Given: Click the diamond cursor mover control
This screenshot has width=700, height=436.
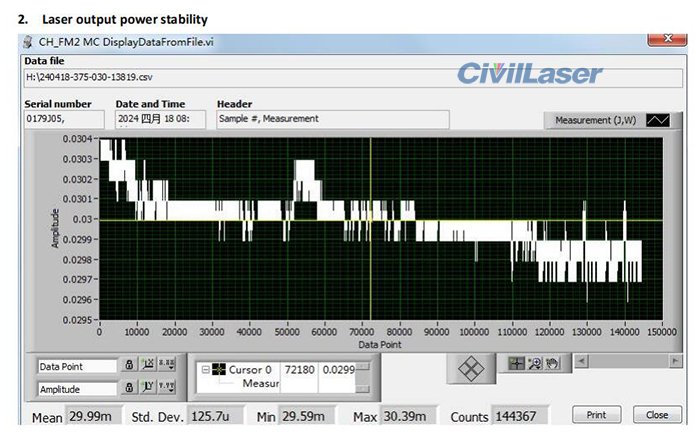Looking at the screenshot, I should 470,368.
